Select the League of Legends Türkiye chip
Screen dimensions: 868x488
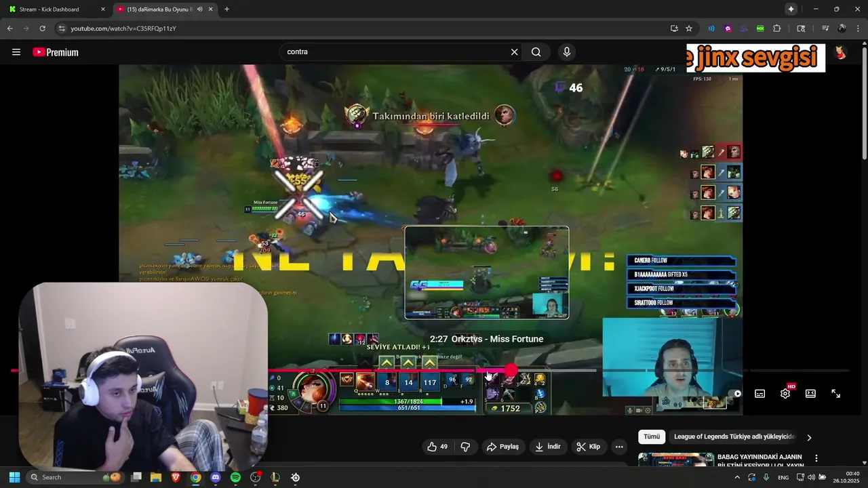[734, 437]
